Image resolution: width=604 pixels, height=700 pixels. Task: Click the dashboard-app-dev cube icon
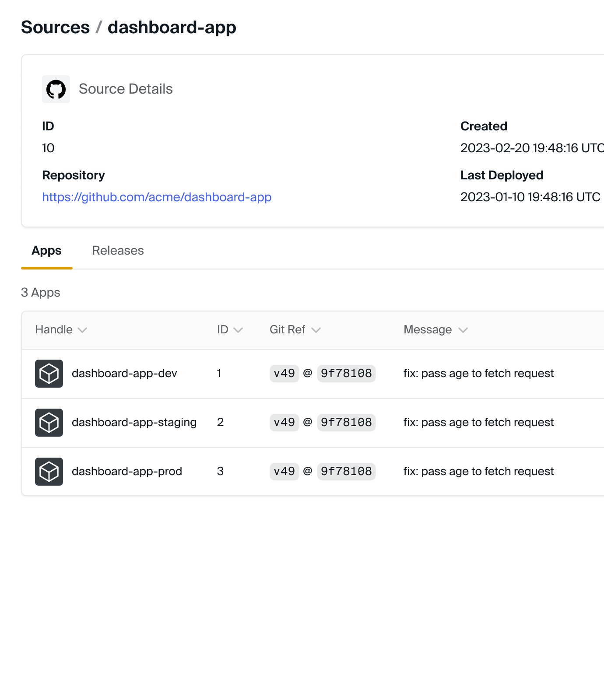(49, 374)
